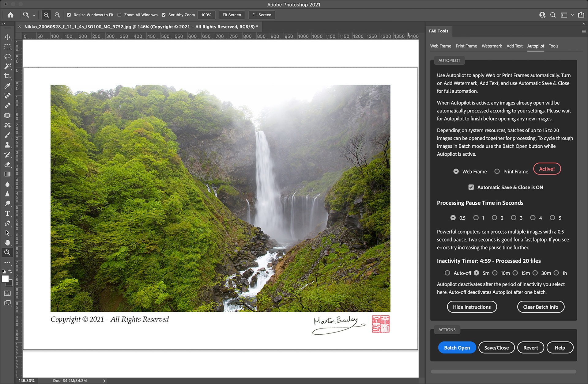Select the Lasso tool

pyautogui.click(x=7, y=57)
